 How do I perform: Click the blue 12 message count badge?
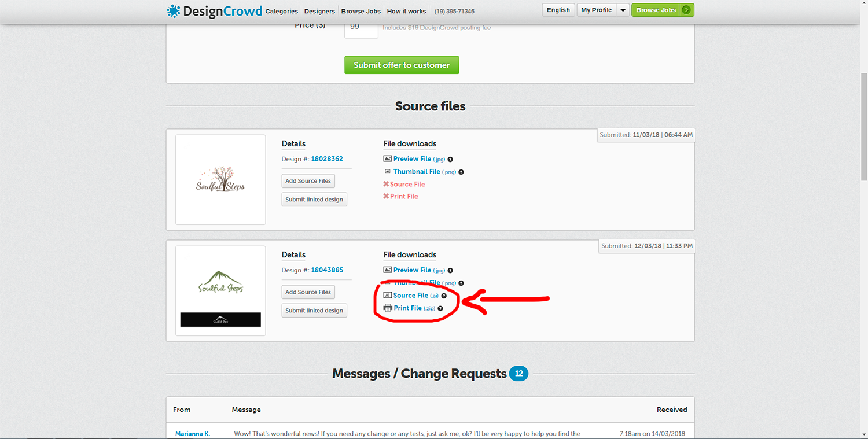pos(519,374)
